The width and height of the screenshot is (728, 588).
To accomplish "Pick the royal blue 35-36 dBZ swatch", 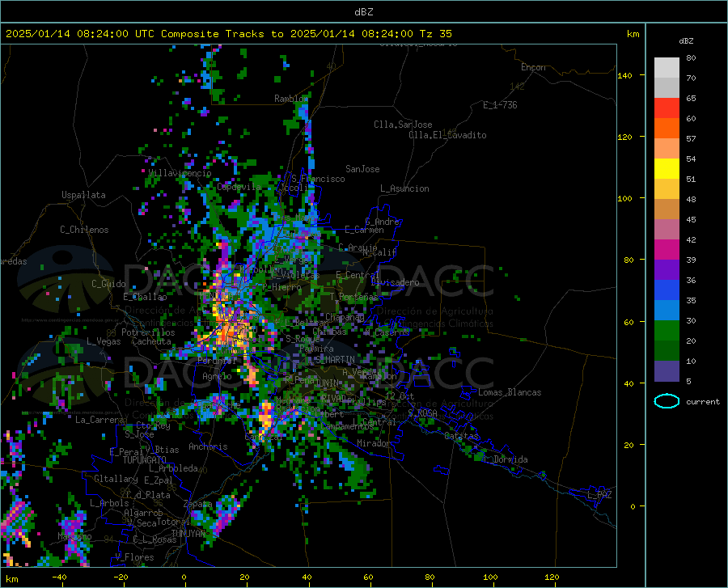I will [x=667, y=290].
